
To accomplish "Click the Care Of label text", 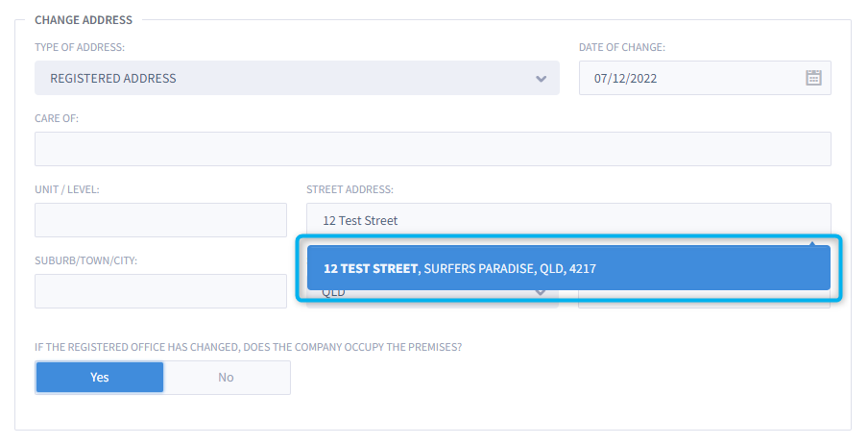I will (x=57, y=118).
